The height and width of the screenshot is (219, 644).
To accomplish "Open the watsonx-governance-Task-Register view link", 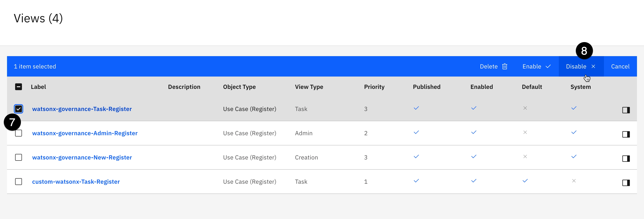I will point(82,109).
